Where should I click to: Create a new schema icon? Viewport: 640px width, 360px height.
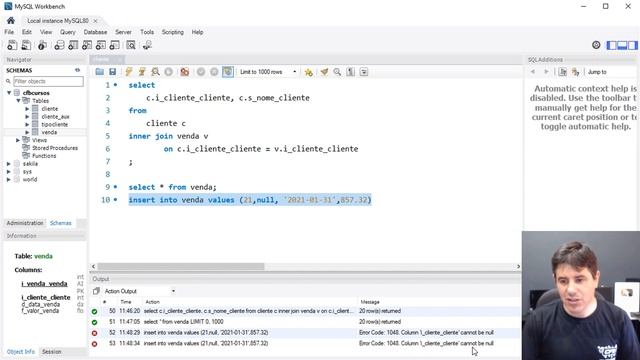[x=59, y=45]
